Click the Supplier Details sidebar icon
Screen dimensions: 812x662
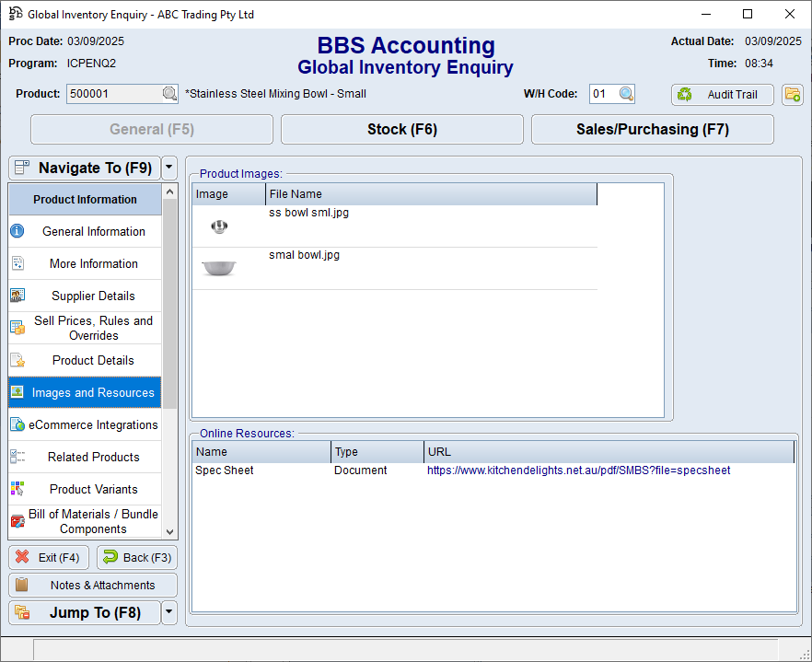(17, 296)
